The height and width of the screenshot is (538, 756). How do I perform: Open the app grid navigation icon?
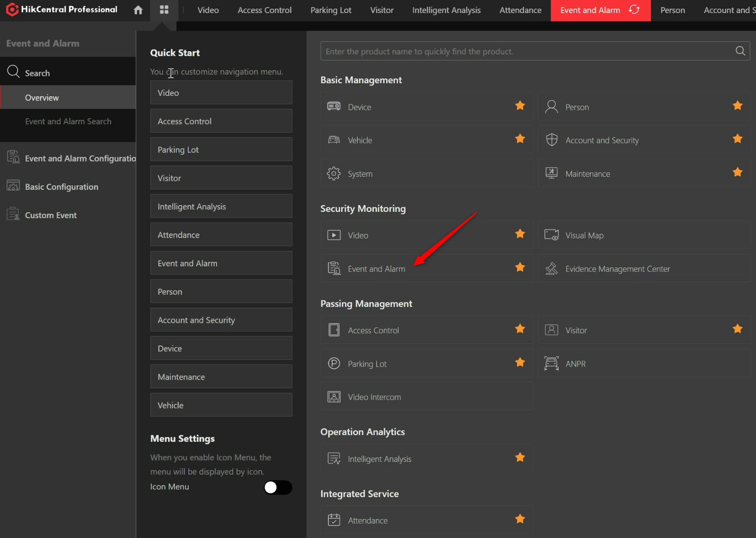pyautogui.click(x=164, y=10)
